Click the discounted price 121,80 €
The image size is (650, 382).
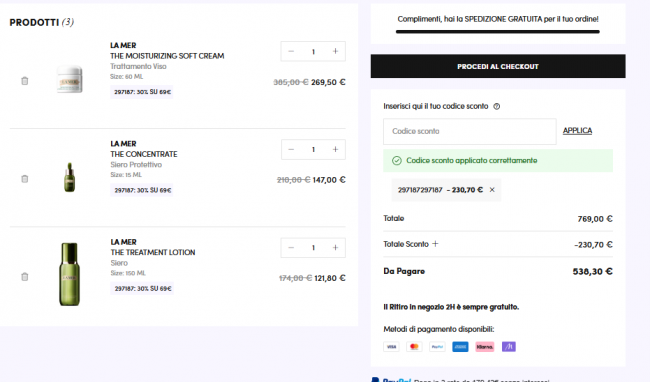point(330,278)
